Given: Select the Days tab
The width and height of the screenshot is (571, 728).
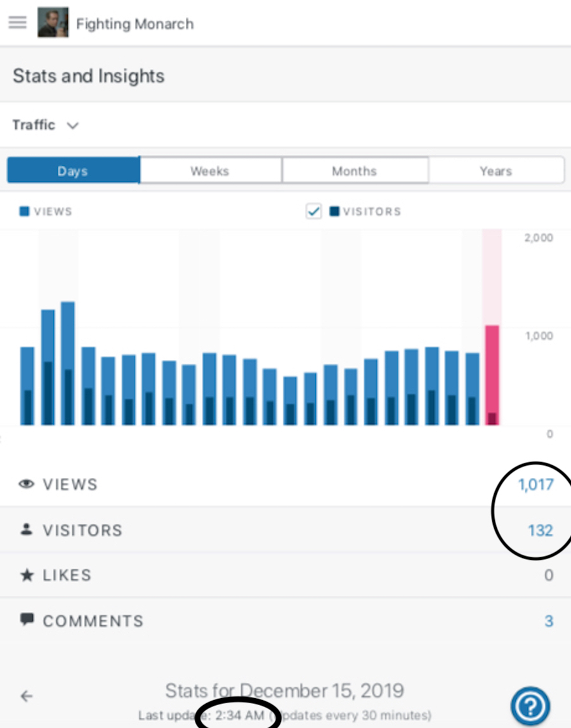Looking at the screenshot, I should [x=72, y=170].
